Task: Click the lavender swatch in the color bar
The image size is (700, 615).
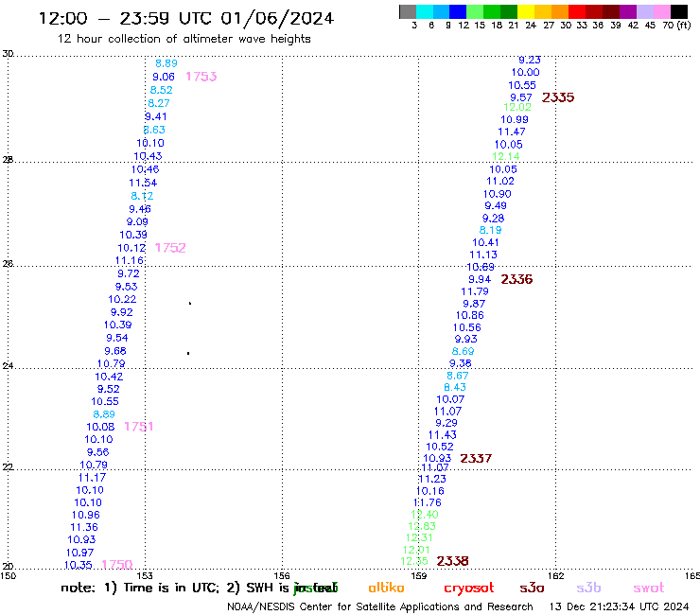Action: tap(644, 11)
